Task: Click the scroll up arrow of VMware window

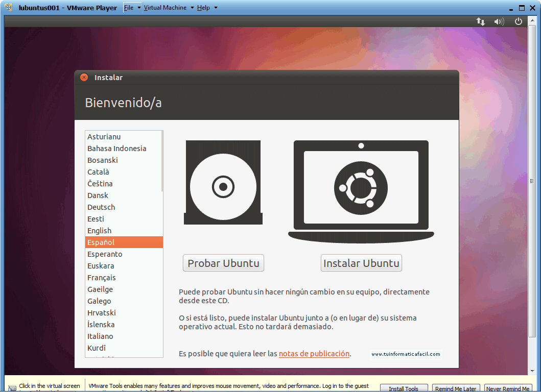Action: 532,21
